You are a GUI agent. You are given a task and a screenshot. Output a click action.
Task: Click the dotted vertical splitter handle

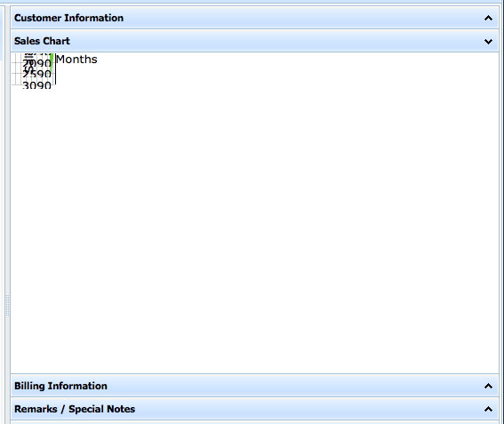click(x=7, y=306)
